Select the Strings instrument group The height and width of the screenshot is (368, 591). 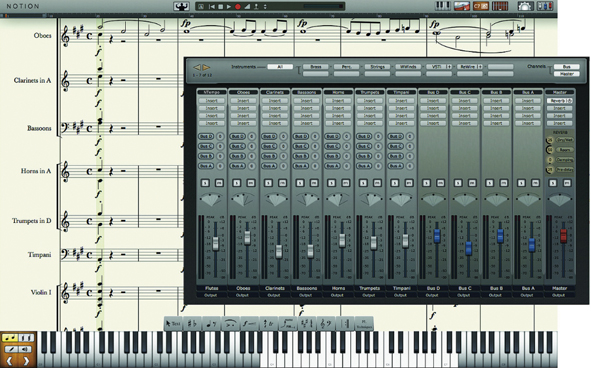tap(377, 67)
